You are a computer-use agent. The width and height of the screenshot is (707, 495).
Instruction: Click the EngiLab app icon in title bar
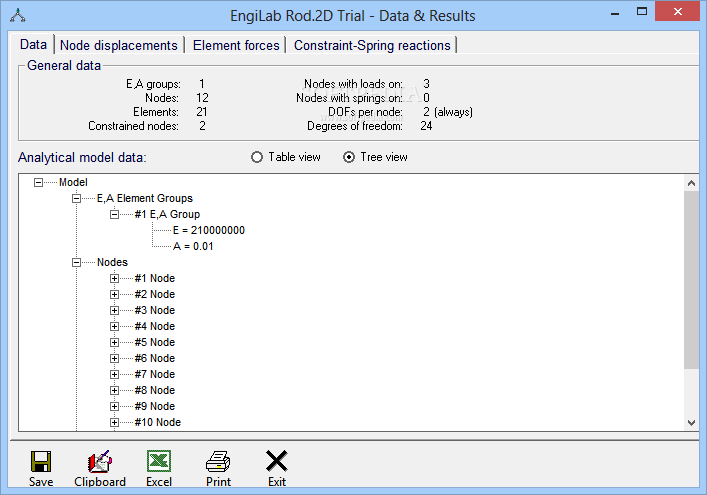[x=18, y=15]
